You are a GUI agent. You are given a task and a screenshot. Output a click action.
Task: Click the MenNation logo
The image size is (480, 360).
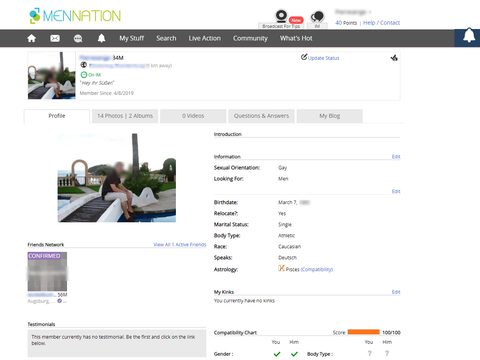click(75, 16)
